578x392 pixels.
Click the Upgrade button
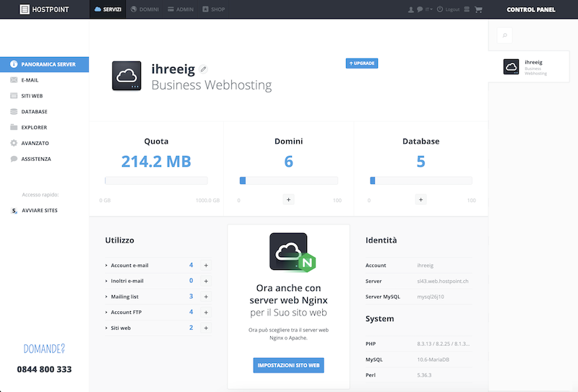[x=362, y=64]
